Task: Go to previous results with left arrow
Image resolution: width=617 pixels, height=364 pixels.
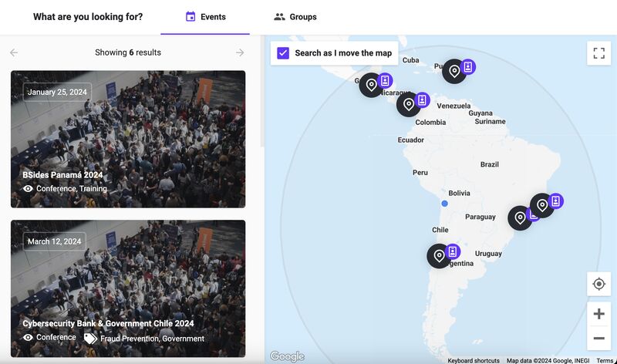Action: (x=14, y=52)
